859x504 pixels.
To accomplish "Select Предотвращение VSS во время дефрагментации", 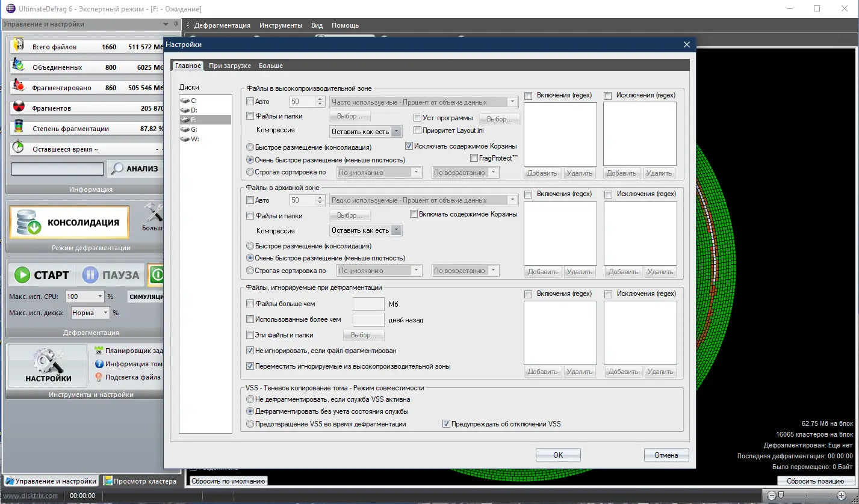I will click(x=250, y=424).
